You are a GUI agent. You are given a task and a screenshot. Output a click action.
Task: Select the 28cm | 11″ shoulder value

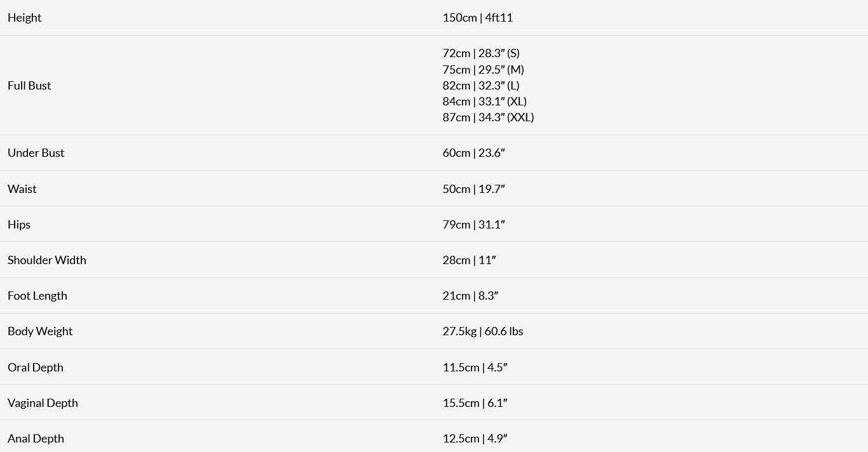(x=469, y=260)
